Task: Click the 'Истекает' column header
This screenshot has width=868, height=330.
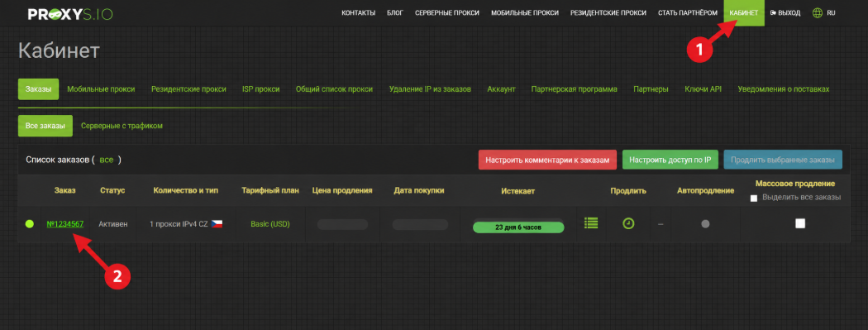Action: coord(518,191)
